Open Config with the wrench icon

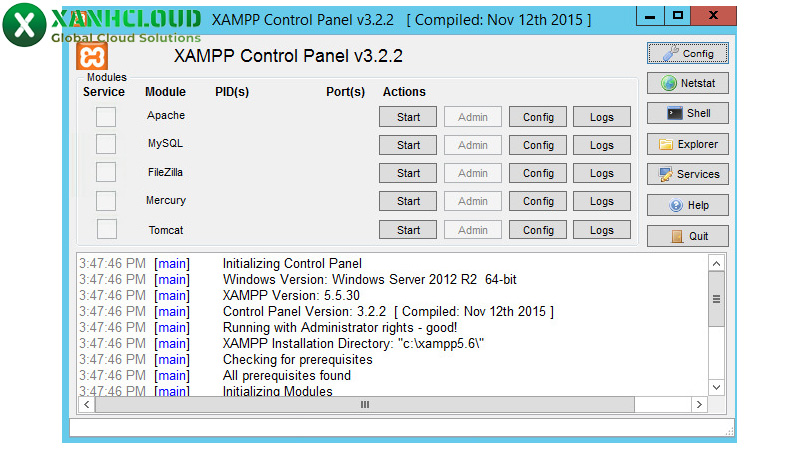(687, 53)
